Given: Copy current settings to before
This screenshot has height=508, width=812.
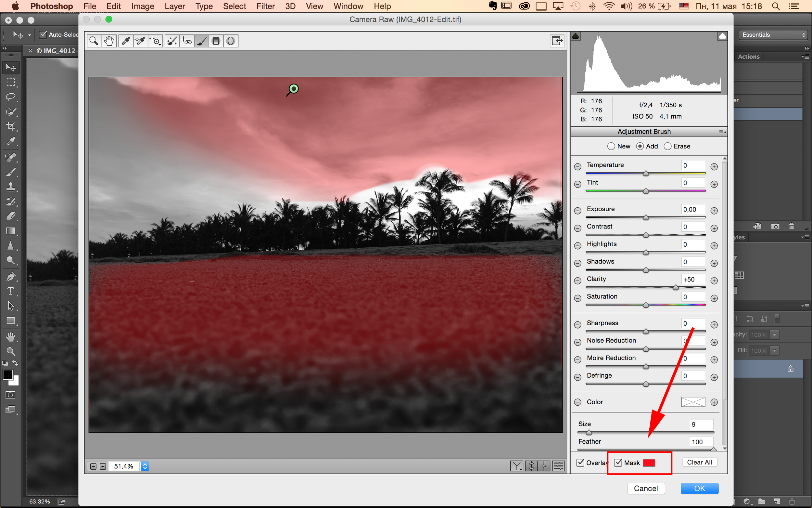Looking at the screenshot, I should 544,466.
